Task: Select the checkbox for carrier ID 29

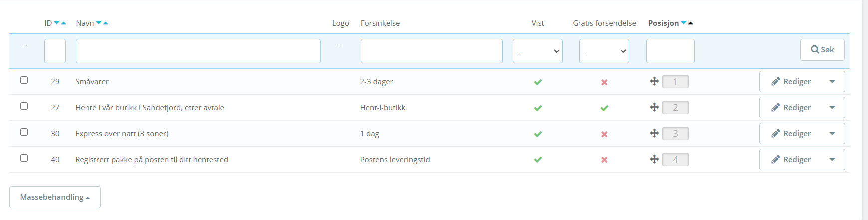Action: tap(24, 80)
